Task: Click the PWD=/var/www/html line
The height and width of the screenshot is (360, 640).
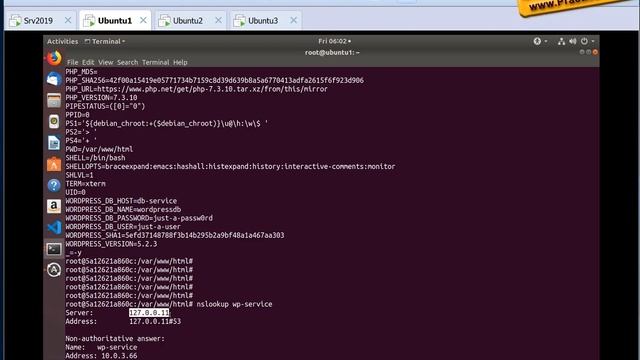Action: (99, 149)
